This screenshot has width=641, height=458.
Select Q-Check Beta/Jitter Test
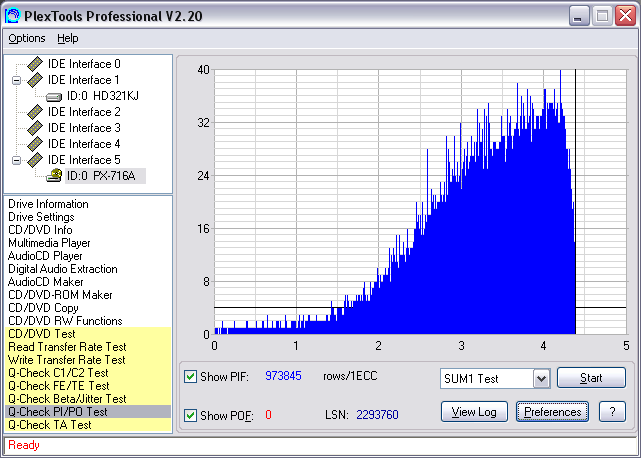click(88, 399)
